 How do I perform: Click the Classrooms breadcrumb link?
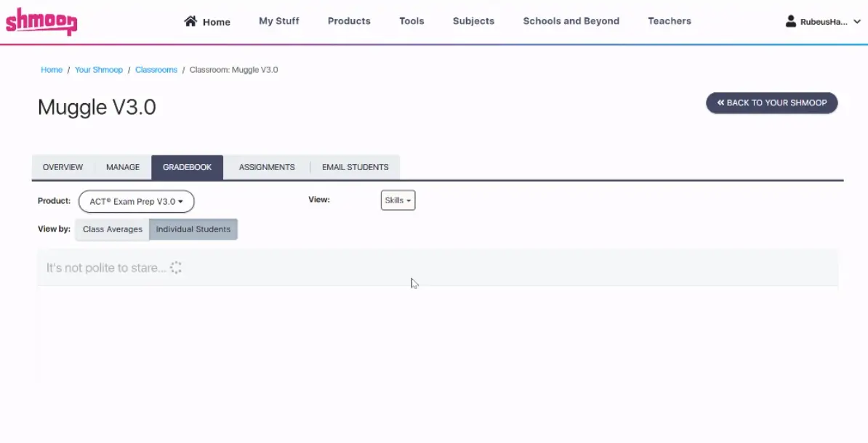(x=156, y=70)
